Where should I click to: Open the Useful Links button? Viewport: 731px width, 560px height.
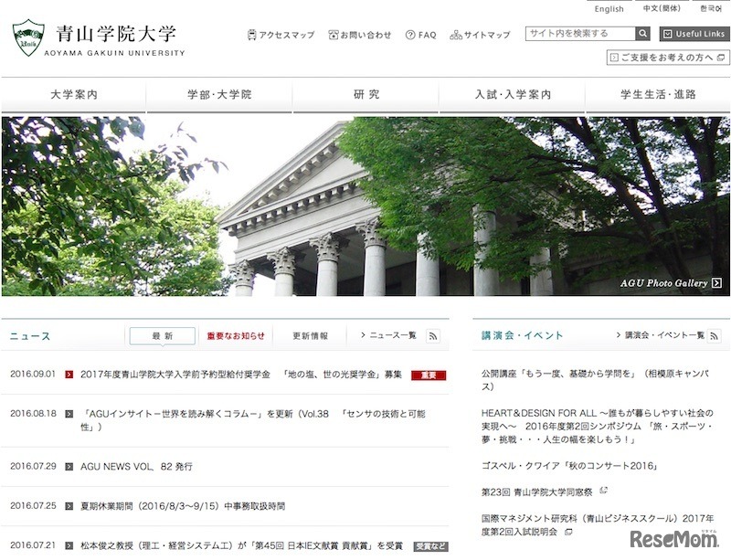tap(694, 34)
